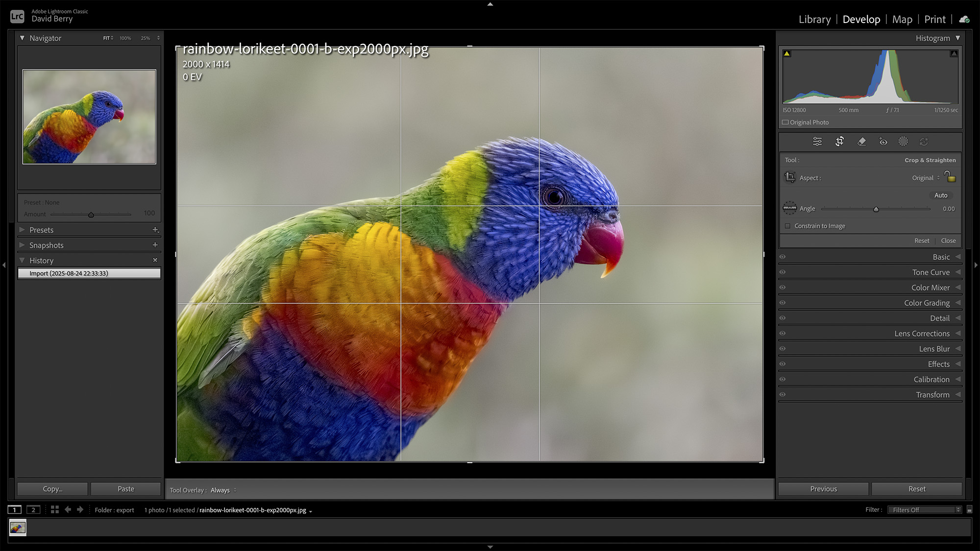Click the shadow clipping warning triangle on histogram
Image resolution: width=980 pixels, height=551 pixels.
pos(786,53)
